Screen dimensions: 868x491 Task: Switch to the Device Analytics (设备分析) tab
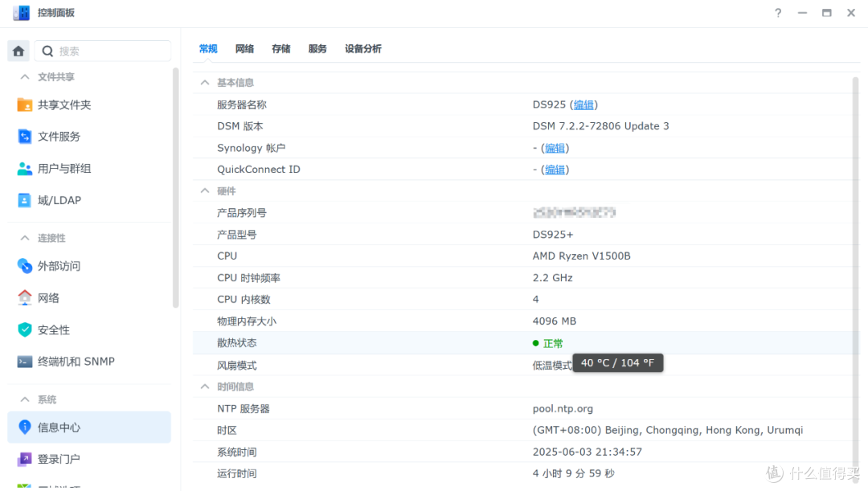click(x=363, y=49)
